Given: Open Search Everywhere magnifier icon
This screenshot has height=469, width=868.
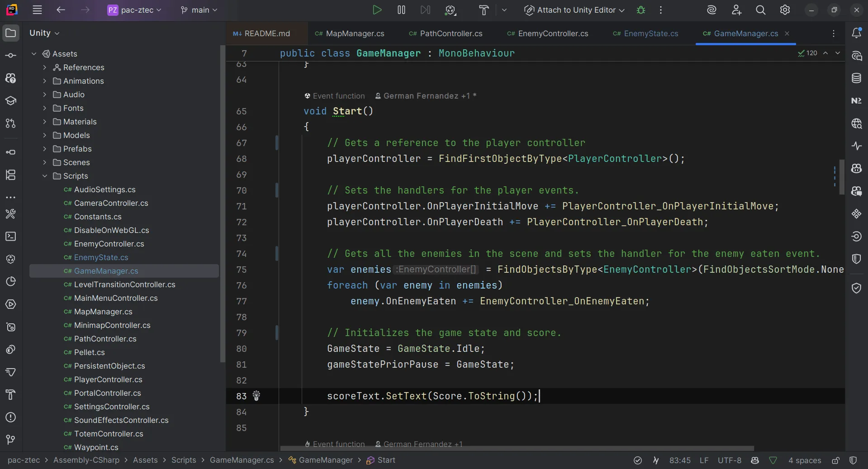Looking at the screenshot, I should pyautogui.click(x=760, y=10).
